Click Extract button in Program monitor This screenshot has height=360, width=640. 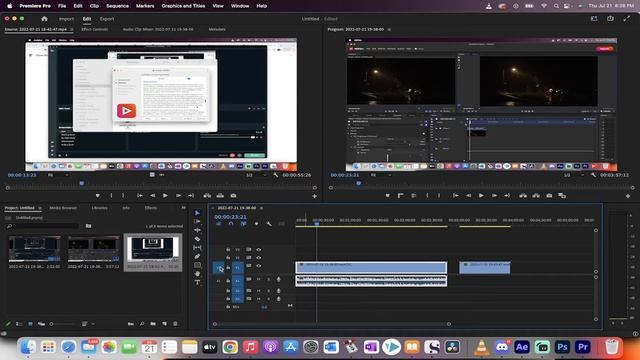536,196
